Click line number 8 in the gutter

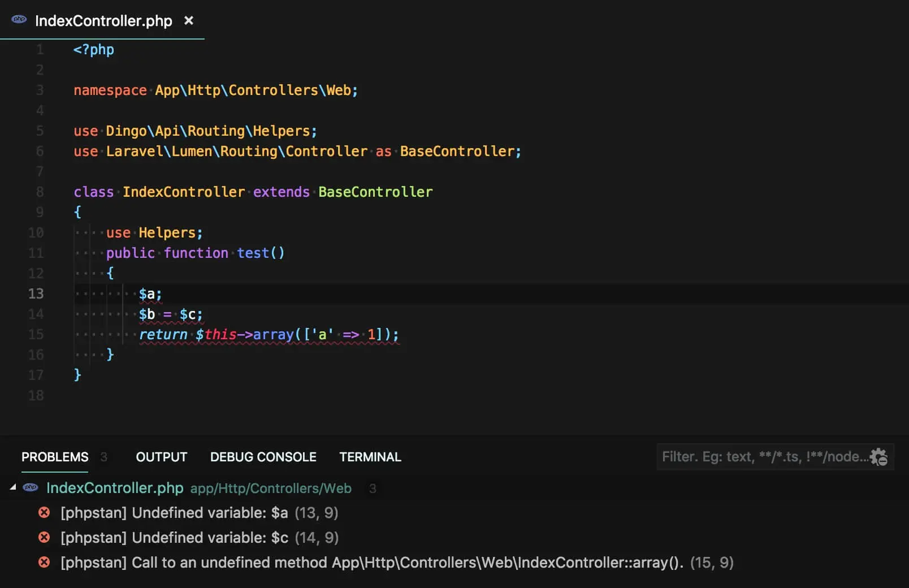click(40, 192)
